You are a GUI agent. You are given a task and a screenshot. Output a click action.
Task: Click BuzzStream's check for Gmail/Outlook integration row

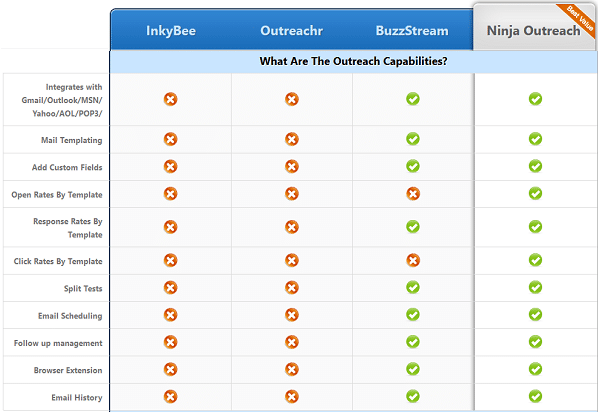(x=413, y=99)
